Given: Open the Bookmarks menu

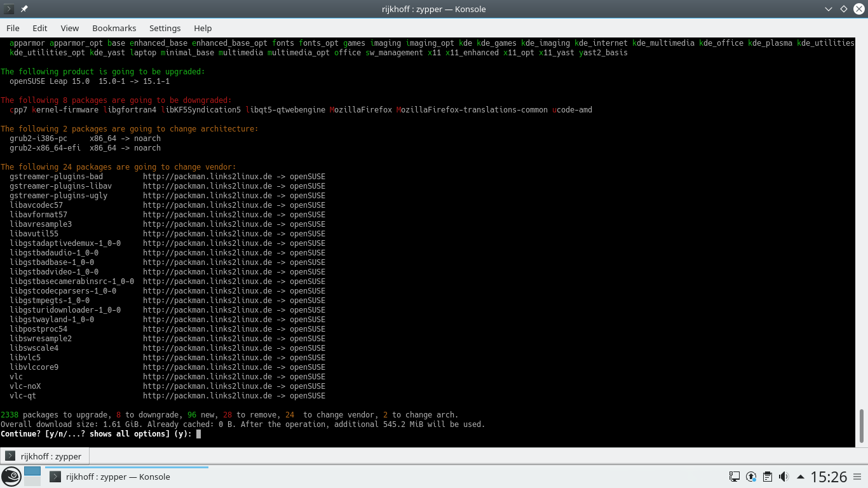Looking at the screenshot, I should pos(114,28).
